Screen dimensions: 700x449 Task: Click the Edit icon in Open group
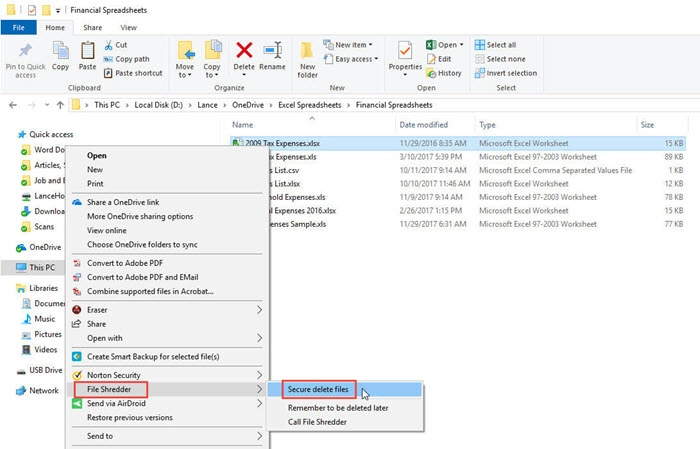[x=431, y=59]
